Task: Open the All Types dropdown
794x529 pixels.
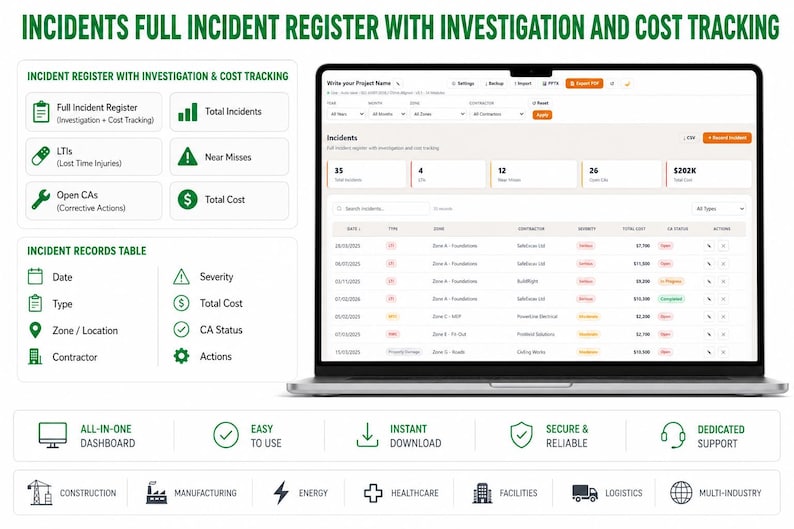Action: (x=719, y=209)
